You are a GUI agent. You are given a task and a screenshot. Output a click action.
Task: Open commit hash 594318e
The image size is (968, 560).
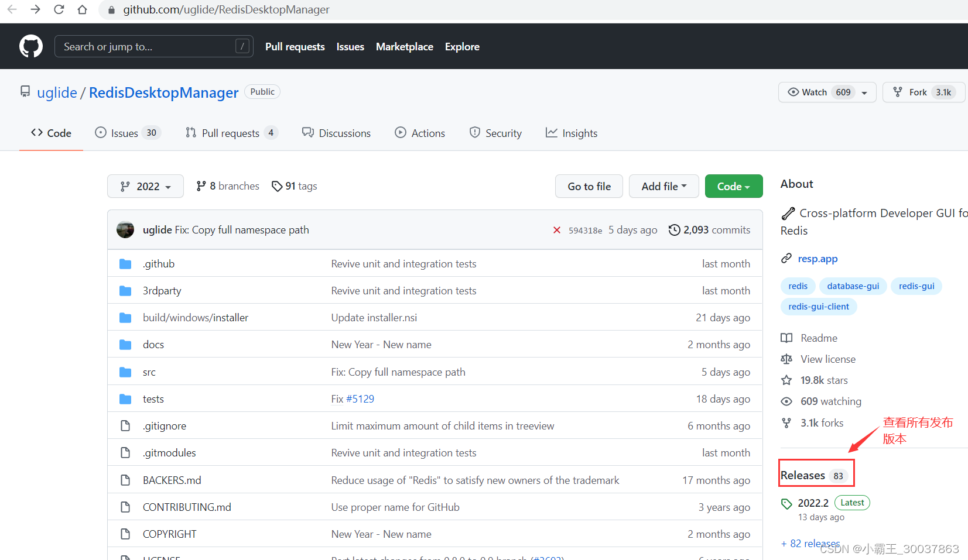tap(585, 231)
